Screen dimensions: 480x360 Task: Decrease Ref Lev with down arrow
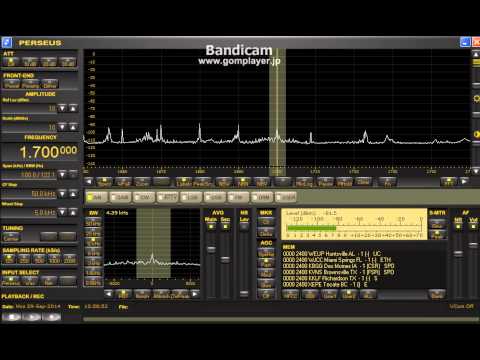tap(62, 108)
